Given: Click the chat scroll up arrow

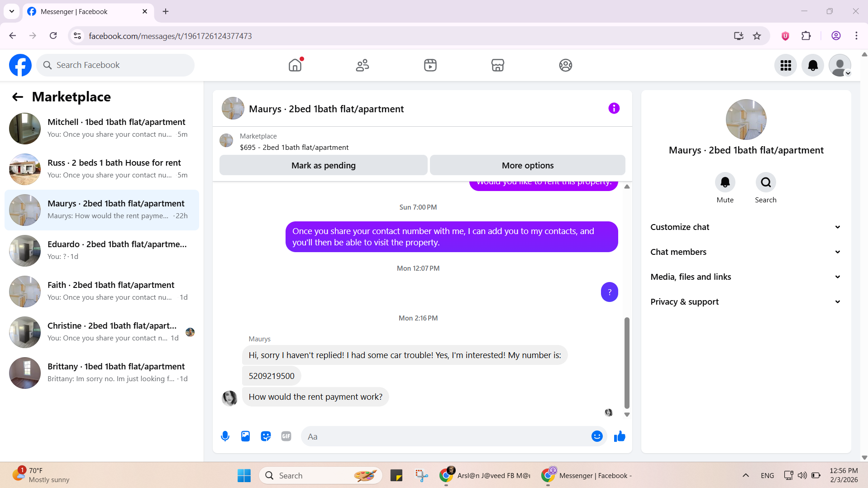Looking at the screenshot, I should [627, 187].
